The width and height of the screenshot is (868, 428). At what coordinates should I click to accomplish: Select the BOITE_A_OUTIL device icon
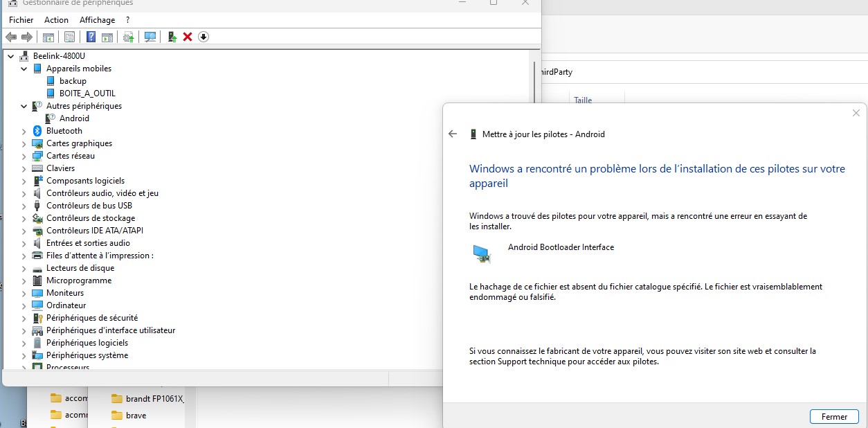[x=51, y=93]
